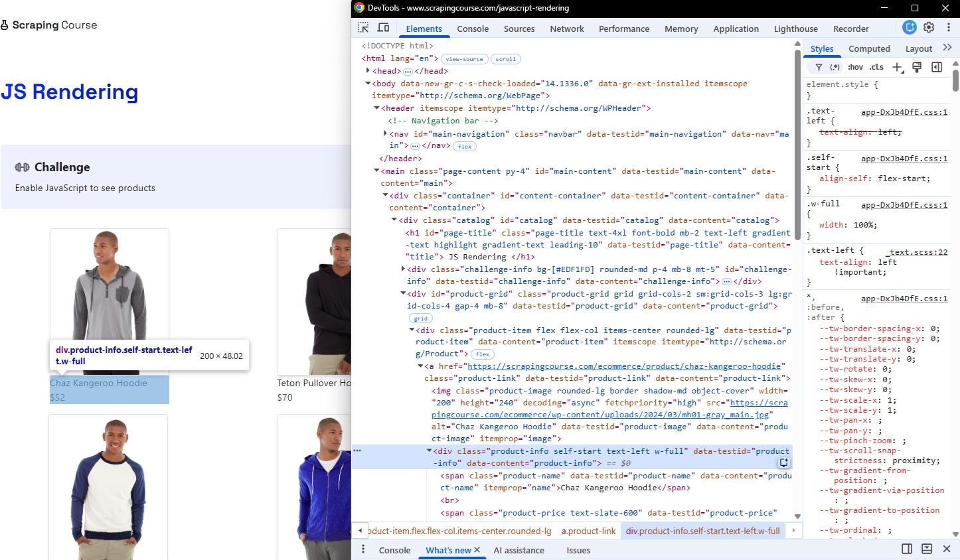The width and height of the screenshot is (960, 560).
Task: Switch to the Network tab
Action: point(567,29)
